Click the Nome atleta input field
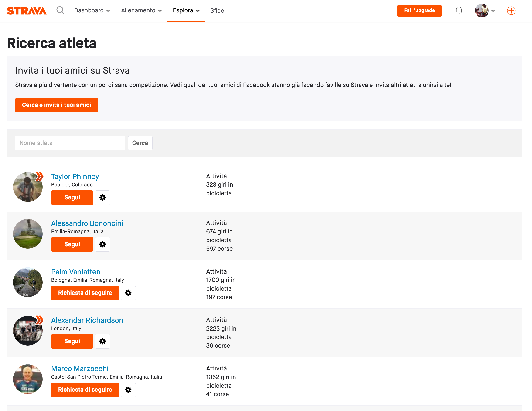This screenshot has width=532, height=411. point(70,143)
